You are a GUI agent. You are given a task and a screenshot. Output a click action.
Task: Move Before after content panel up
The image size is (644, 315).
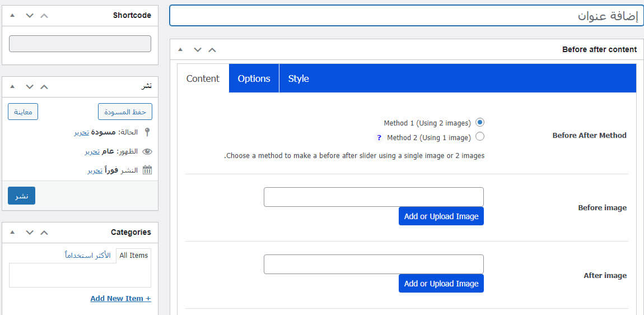212,49
